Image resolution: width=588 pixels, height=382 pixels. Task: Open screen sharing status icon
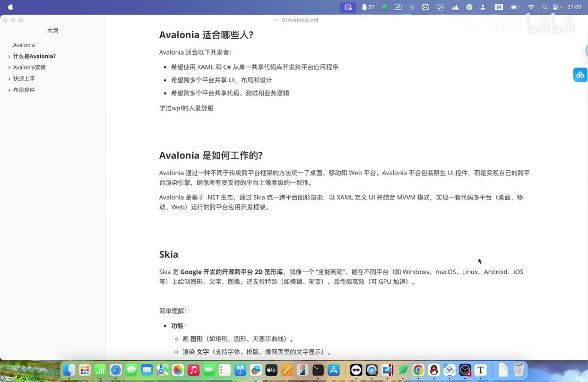click(x=348, y=7)
